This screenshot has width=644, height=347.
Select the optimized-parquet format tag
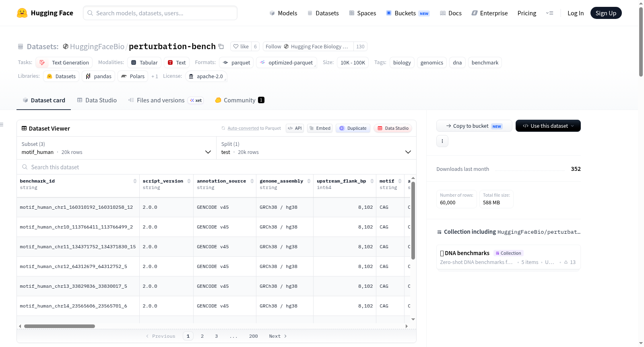point(287,62)
